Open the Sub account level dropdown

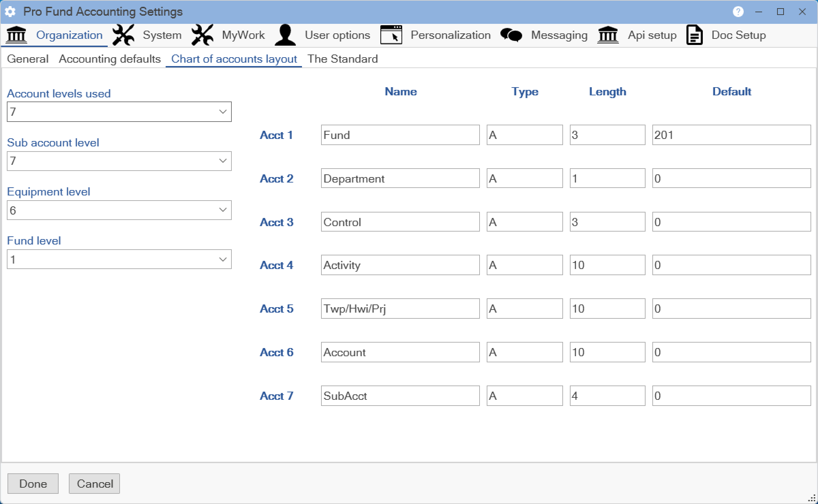[x=223, y=161]
